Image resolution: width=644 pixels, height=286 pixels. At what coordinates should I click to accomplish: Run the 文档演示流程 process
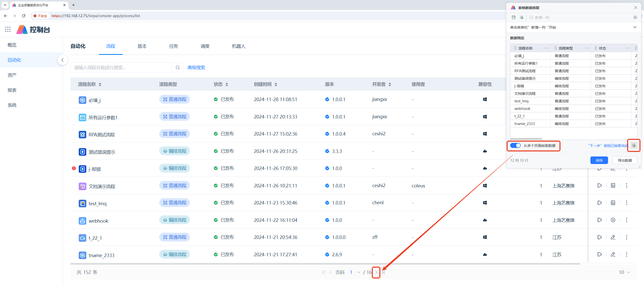point(599,186)
